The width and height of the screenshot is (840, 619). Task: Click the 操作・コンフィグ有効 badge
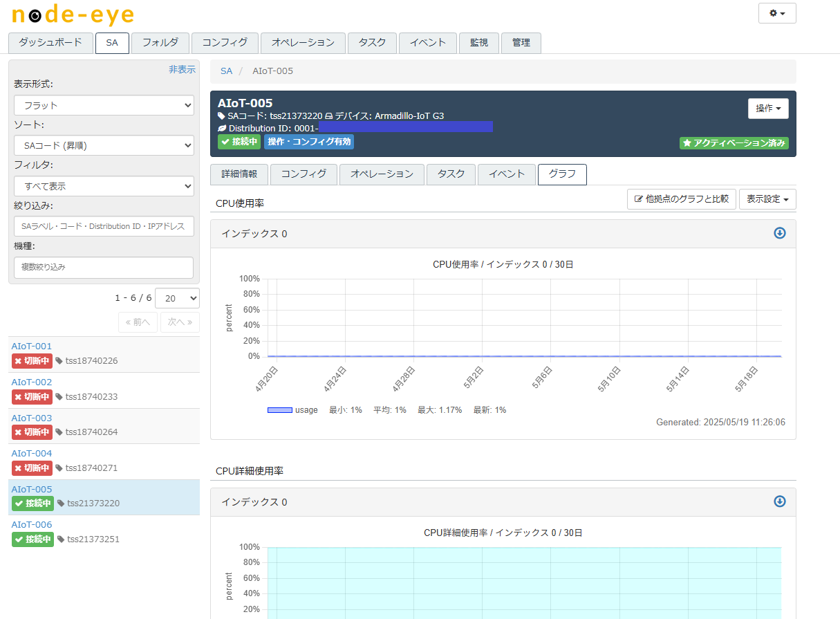click(309, 142)
